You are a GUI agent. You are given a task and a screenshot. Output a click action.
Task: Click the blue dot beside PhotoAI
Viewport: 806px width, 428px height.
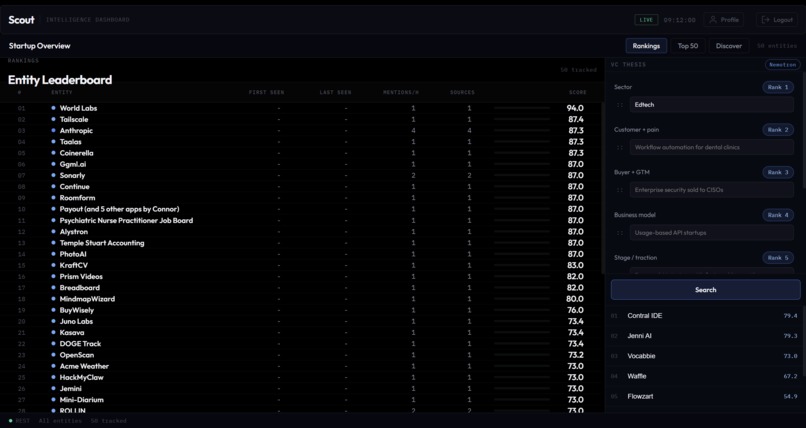[x=53, y=254]
